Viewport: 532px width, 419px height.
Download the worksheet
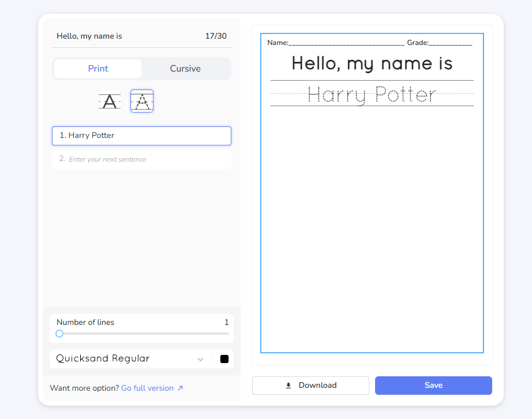coord(310,386)
